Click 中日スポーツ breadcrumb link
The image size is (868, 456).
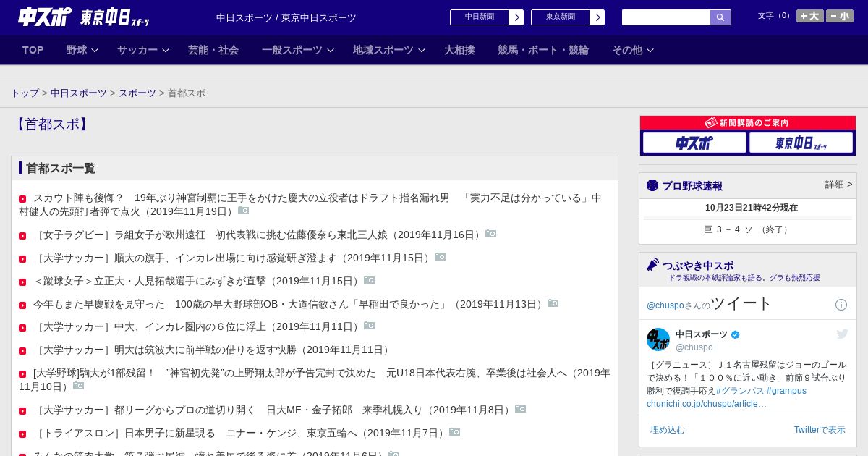click(x=79, y=93)
